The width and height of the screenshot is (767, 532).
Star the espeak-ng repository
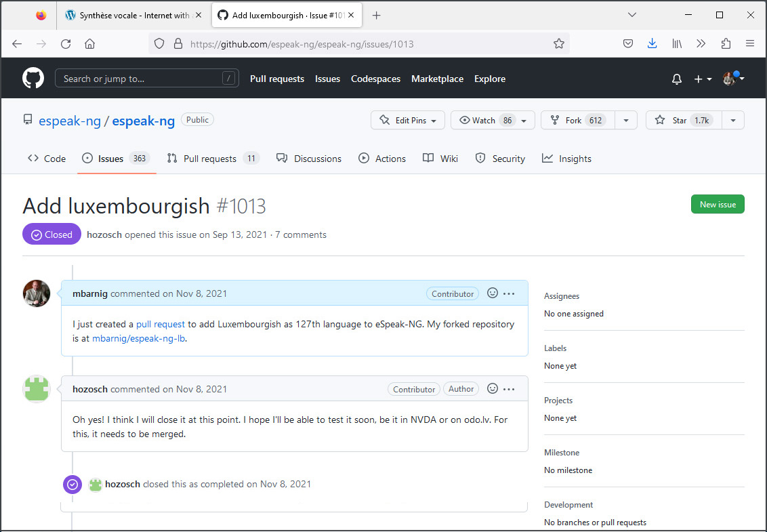[x=684, y=121]
